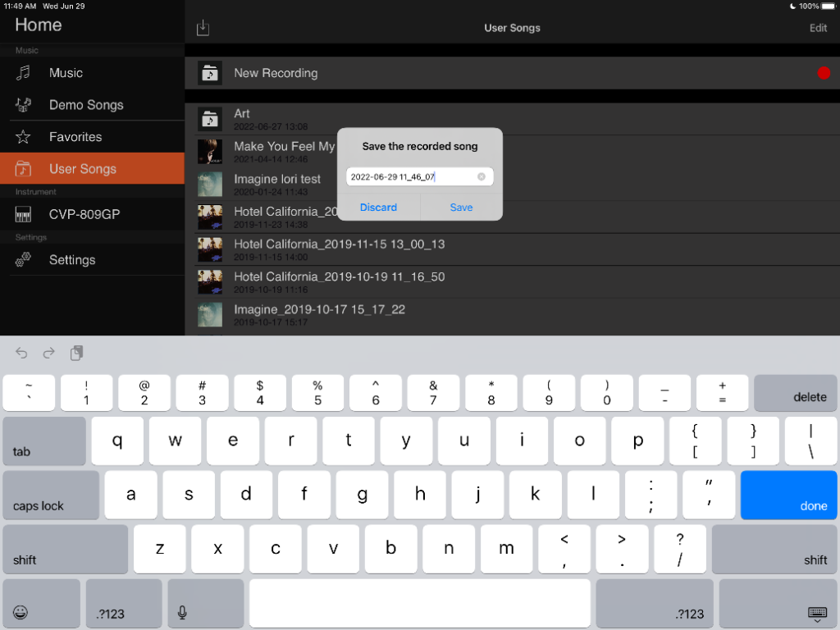Tap the import/export icon in the toolbar
The height and width of the screenshot is (630, 840).
[x=203, y=27]
